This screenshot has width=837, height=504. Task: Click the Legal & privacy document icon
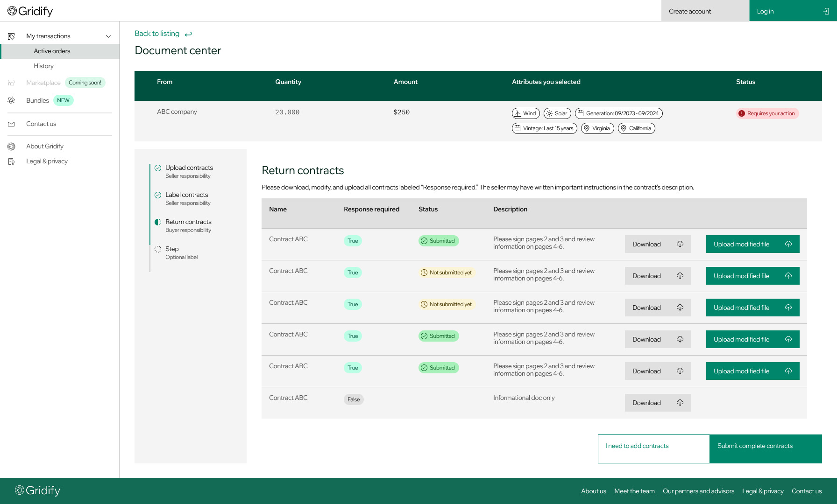tap(11, 161)
